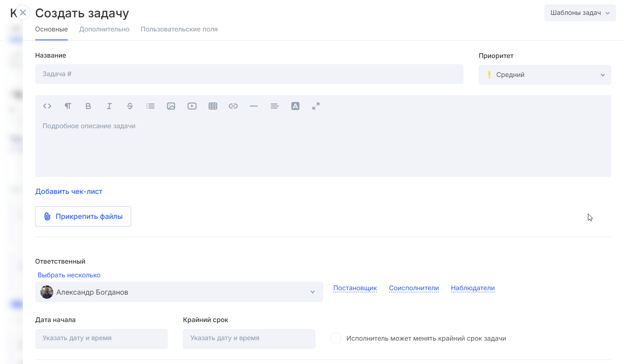Insert a hyperlink in the description
Screen dimensions: 623x364
[233, 106]
